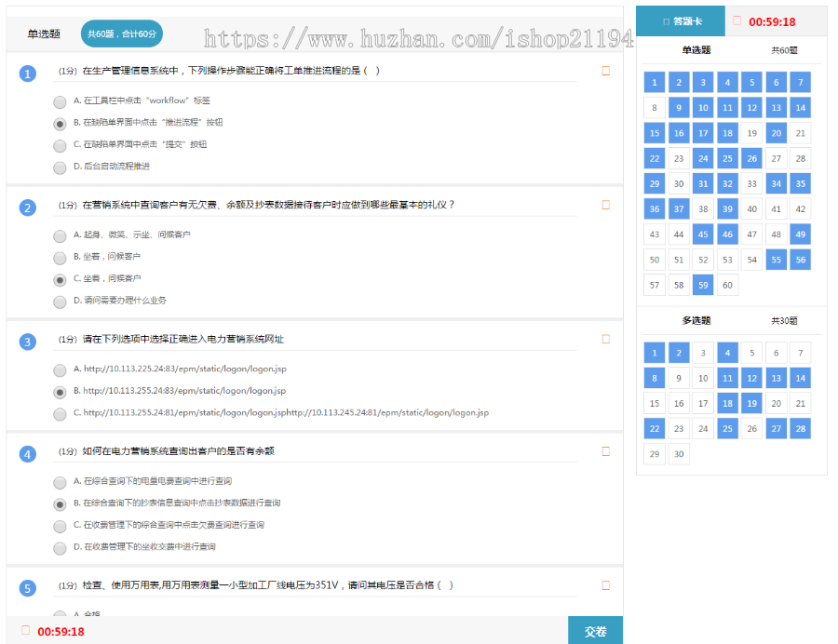
Task: Open question 7 from the answer card
Action: pos(799,82)
